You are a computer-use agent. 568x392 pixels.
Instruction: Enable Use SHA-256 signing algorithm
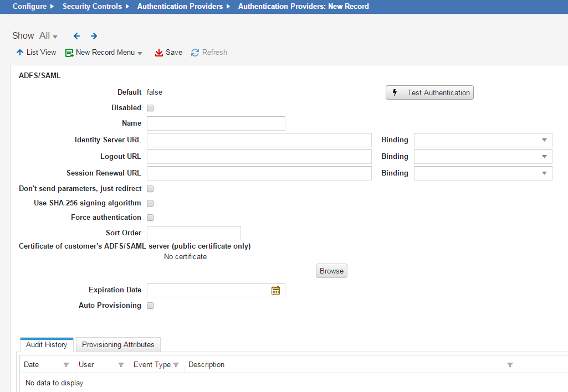click(150, 203)
